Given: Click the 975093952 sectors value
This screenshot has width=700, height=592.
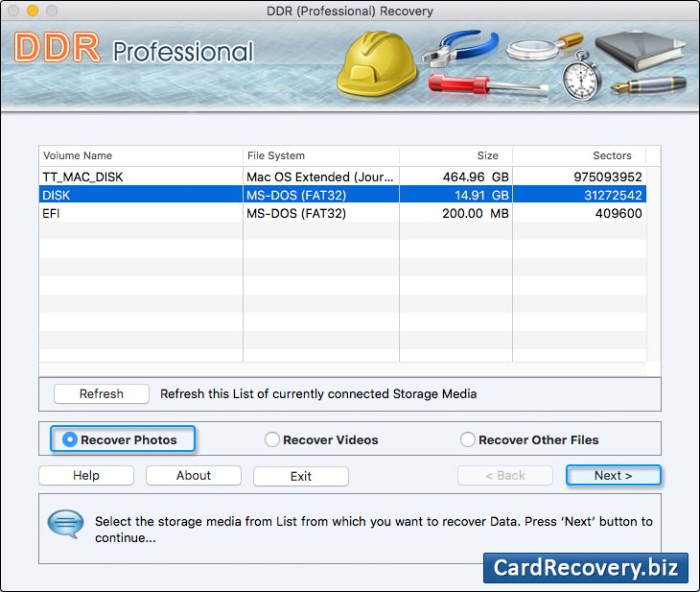Looking at the screenshot, I should point(608,177).
